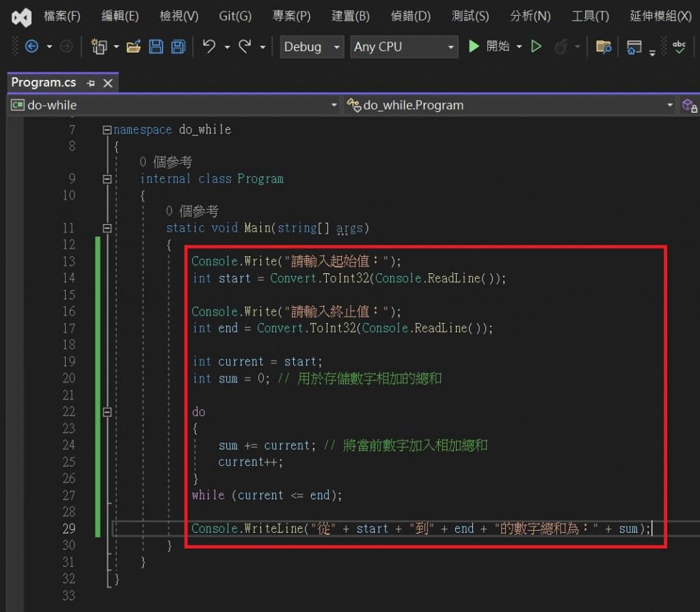Collapse the namespace do_while block
Viewport: 700px width, 612px height.
pyautogui.click(x=107, y=130)
